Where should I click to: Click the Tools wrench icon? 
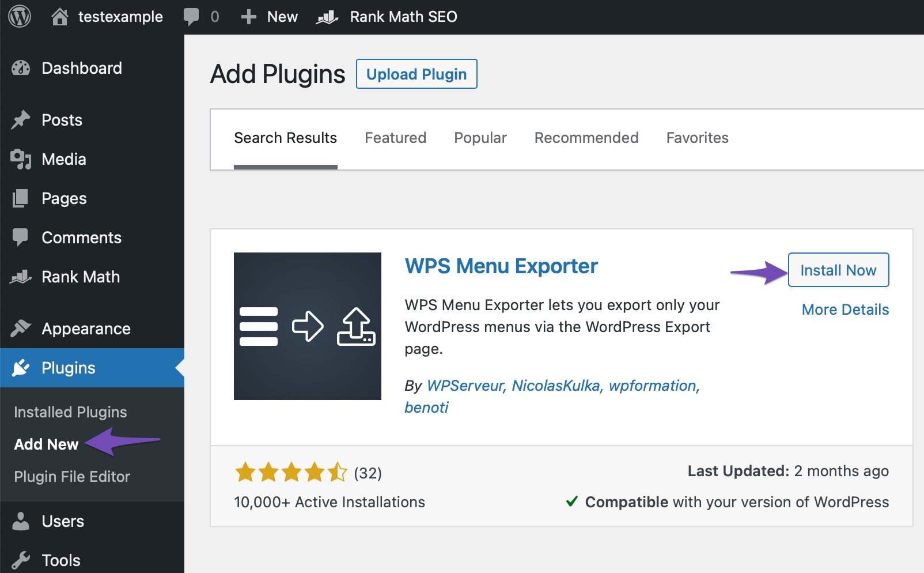(x=21, y=560)
